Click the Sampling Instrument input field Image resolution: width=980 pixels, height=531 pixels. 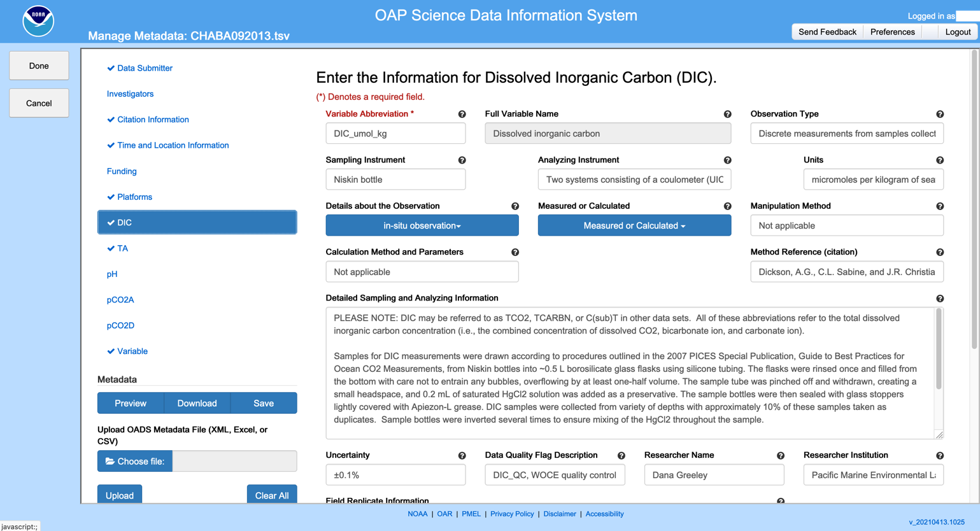(395, 180)
